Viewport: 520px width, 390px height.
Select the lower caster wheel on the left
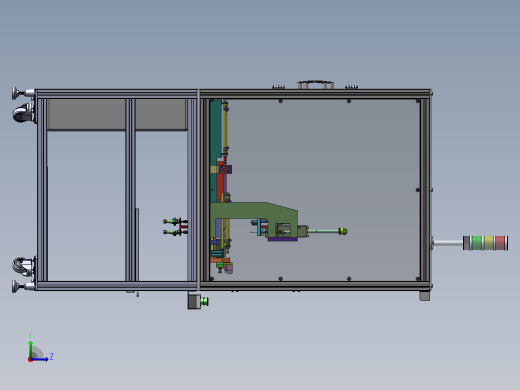coord(24,266)
